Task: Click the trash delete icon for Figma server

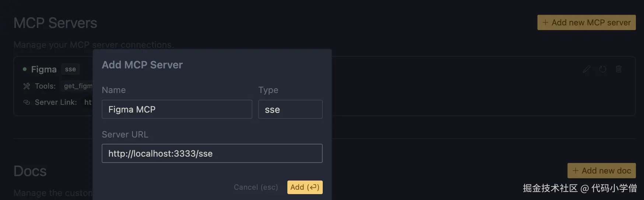Action: click(x=619, y=69)
